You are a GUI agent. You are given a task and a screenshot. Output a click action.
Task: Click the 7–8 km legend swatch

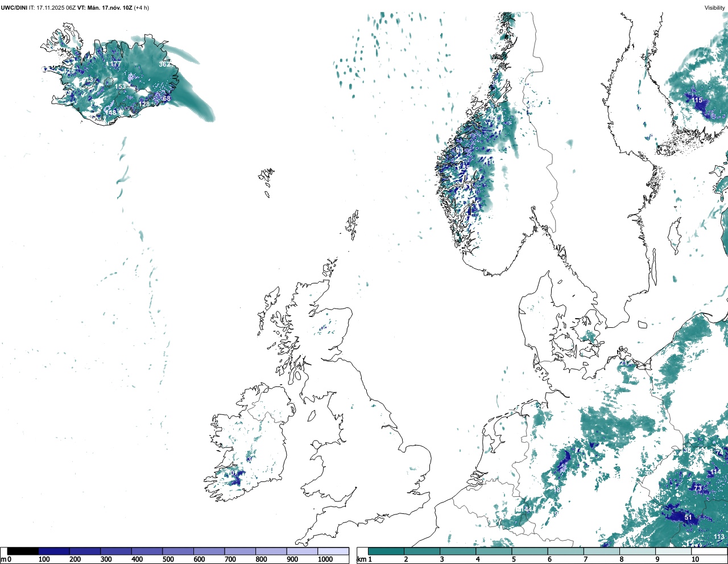tap(601, 551)
